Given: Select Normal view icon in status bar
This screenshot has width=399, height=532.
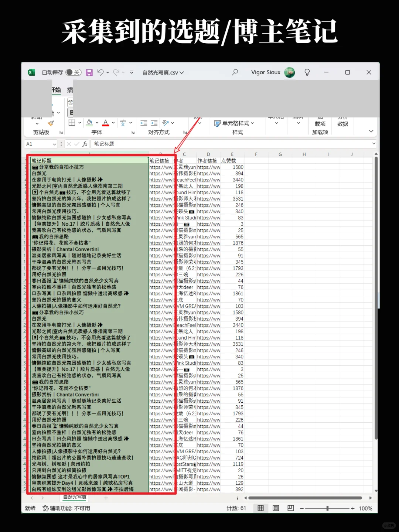Looking at the screenshot, I should click(260, 508).
